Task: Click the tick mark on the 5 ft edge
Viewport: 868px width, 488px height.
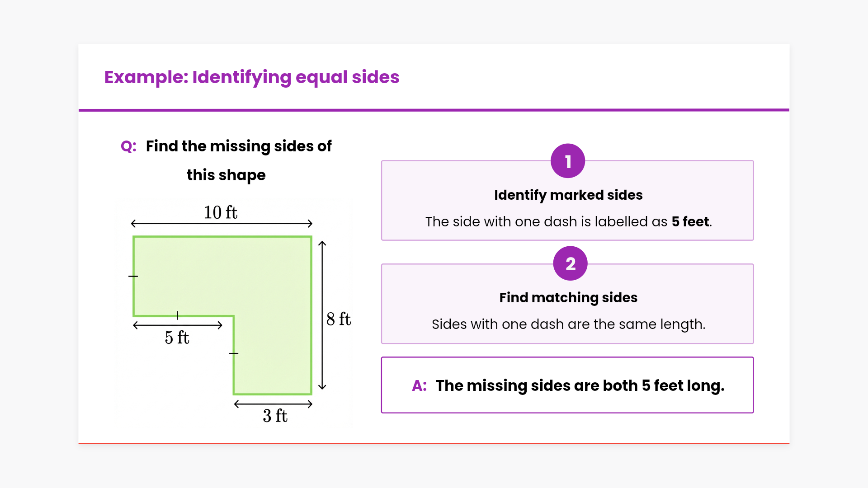Action: [177, 315]
